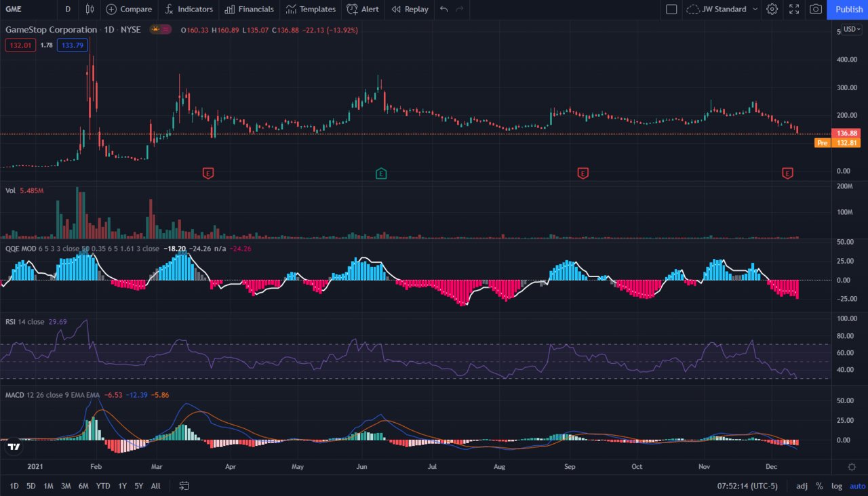Click the Publish button
Screen dimensions: 868x496
(x=848, y=9)
